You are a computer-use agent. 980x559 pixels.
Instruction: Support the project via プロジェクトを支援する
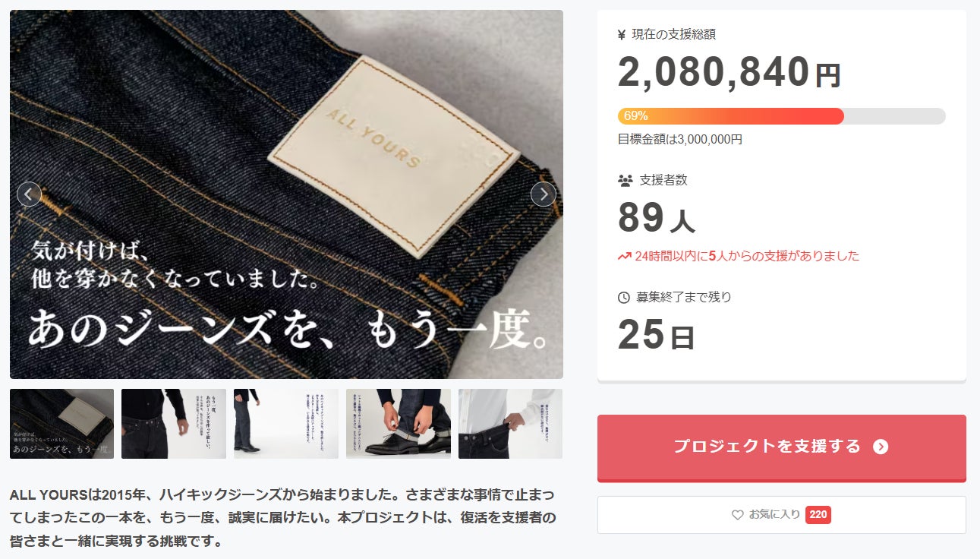[781, 447]
